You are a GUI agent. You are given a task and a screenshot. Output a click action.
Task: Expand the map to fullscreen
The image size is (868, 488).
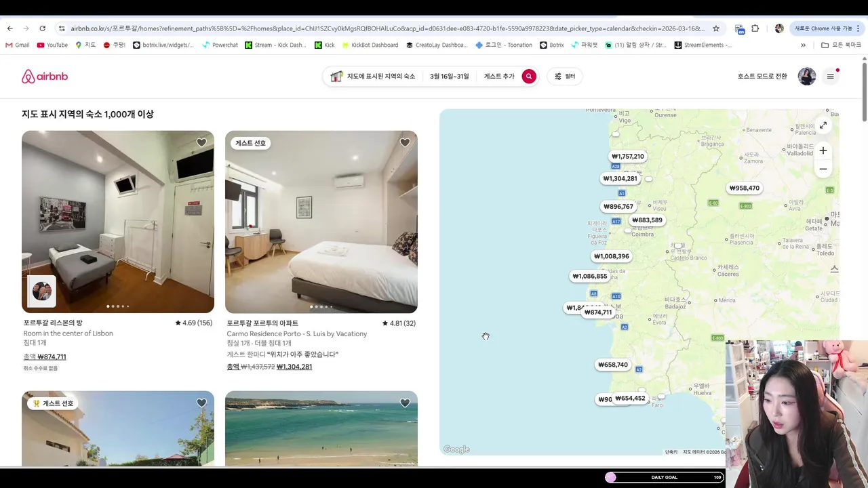(x=823, y=125)
